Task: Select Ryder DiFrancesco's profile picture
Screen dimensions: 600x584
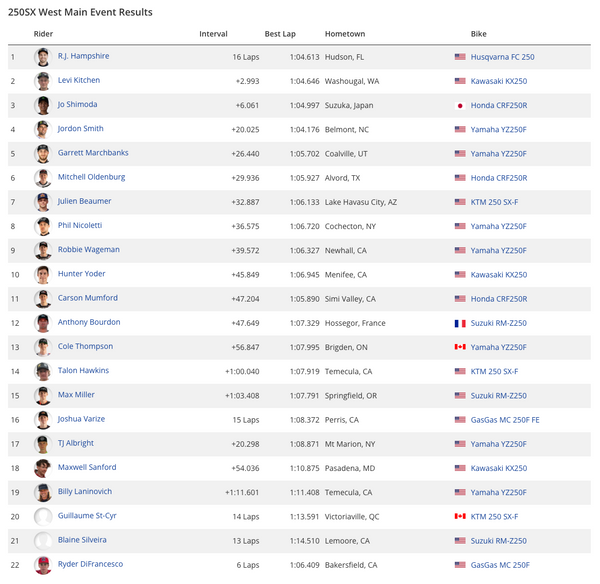Action: click(x=42, y=565)
